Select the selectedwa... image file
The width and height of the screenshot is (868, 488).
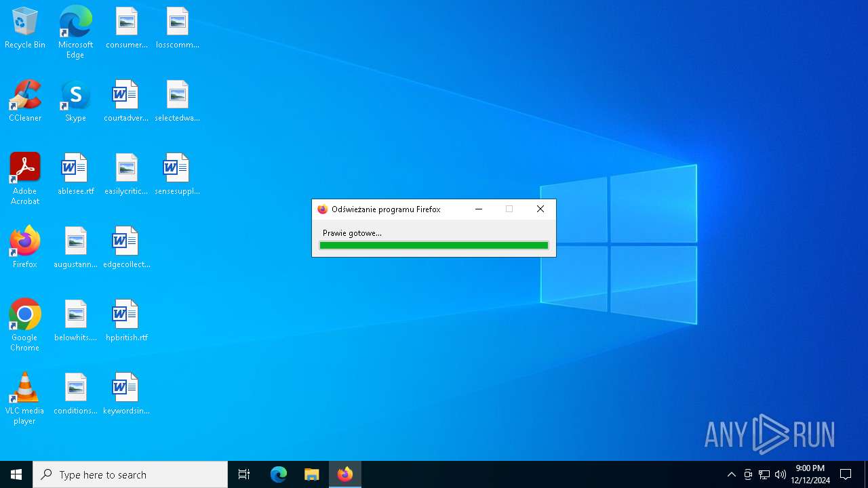177,101
